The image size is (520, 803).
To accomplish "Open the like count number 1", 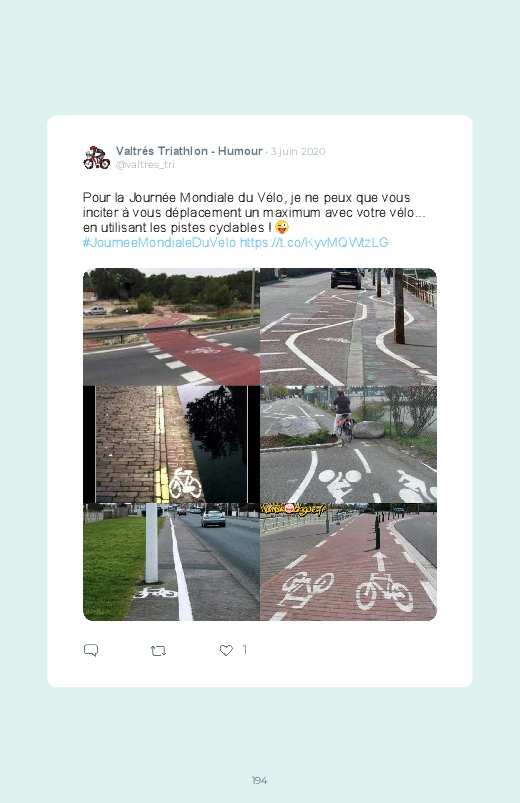I will [x=245, y=650].
